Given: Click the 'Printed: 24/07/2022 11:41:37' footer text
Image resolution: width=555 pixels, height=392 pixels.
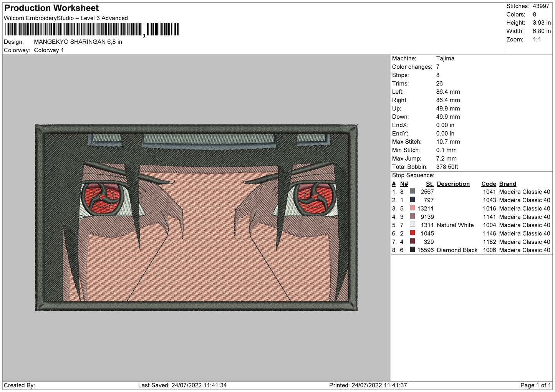Looking at the screenshot, I should click(368, 385).
